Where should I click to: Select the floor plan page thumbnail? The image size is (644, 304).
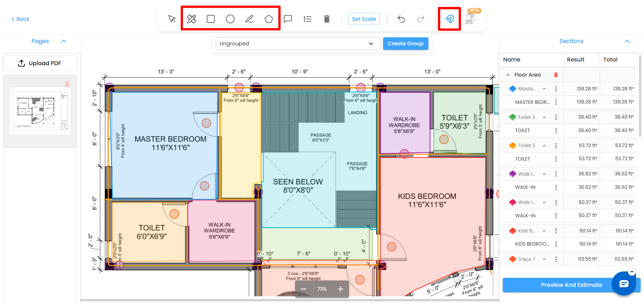point(40,111)
